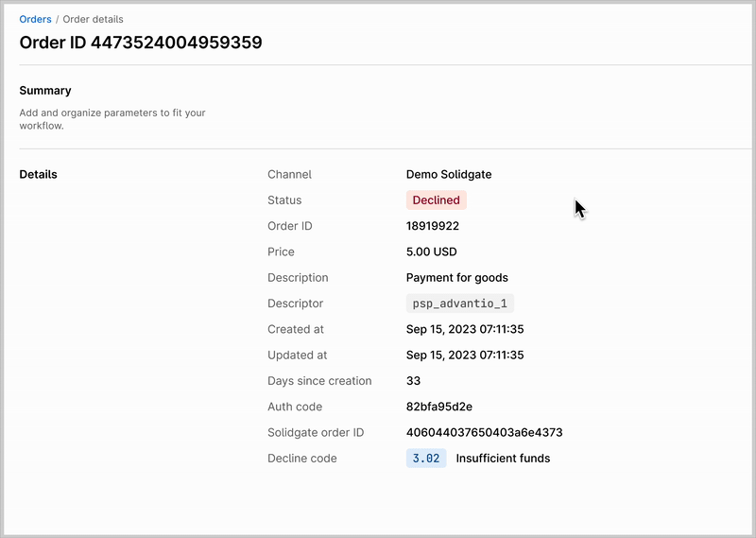Viewport: 756px width, 538px height.
Task: Click the 3.02 decline code badge
Action: pyautogui.click(x=426, y=459)
